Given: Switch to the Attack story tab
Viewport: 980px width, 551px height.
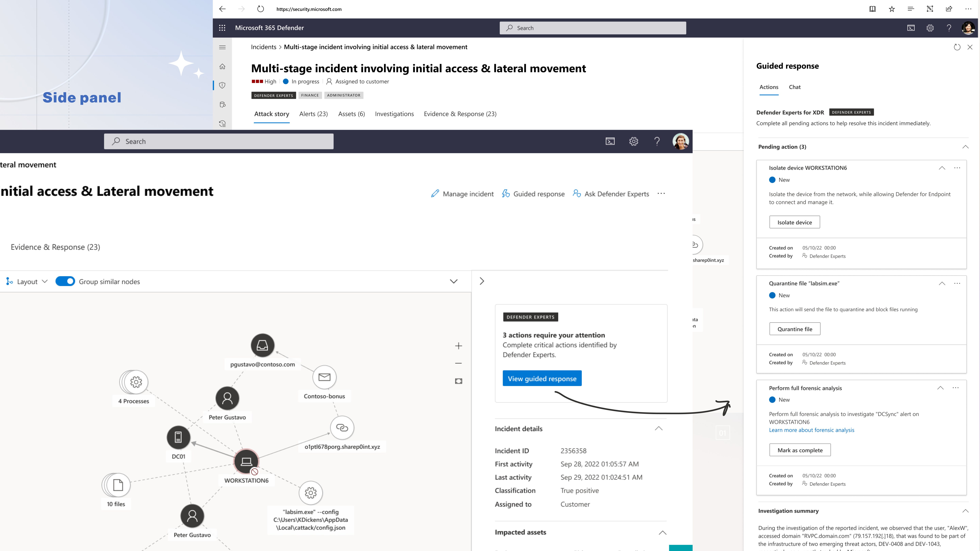Looking at the screenshot, I should click(272, 114).
